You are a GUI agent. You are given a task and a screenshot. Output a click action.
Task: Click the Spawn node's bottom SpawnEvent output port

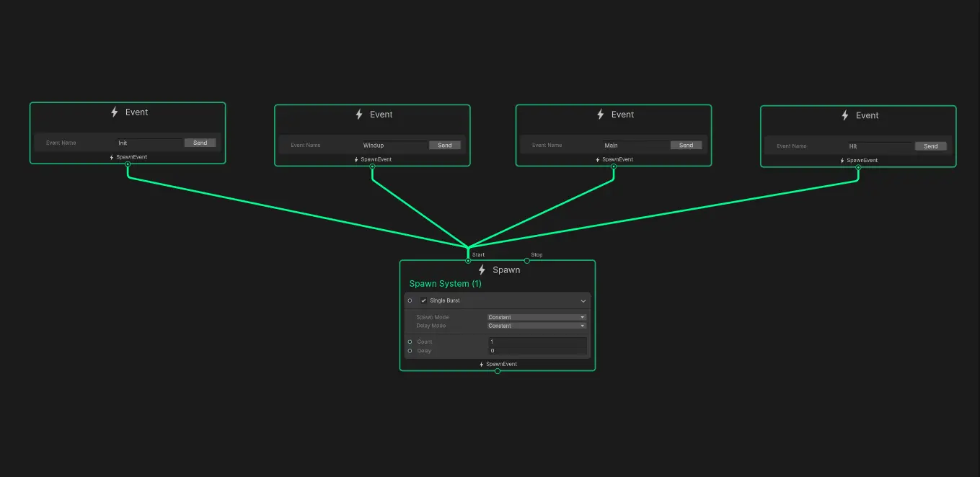point(498,371)
